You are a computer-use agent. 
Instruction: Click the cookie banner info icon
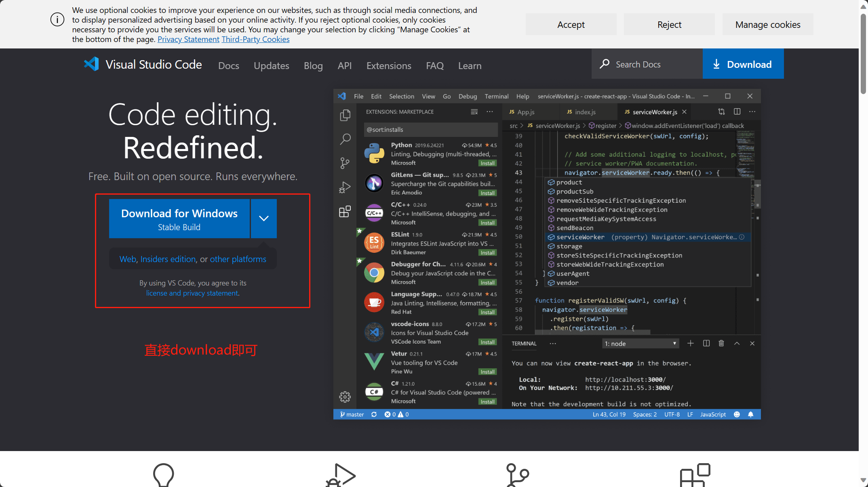point(57,19)
